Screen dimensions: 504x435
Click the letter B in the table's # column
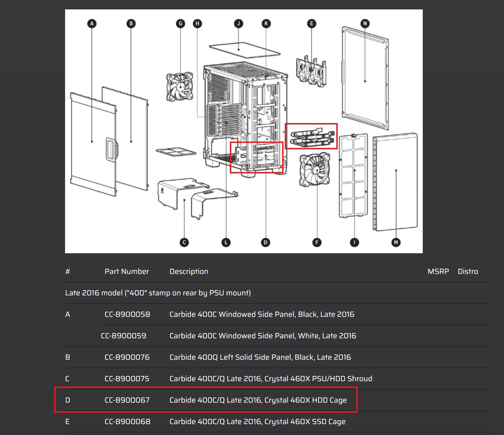pos(68,357)
